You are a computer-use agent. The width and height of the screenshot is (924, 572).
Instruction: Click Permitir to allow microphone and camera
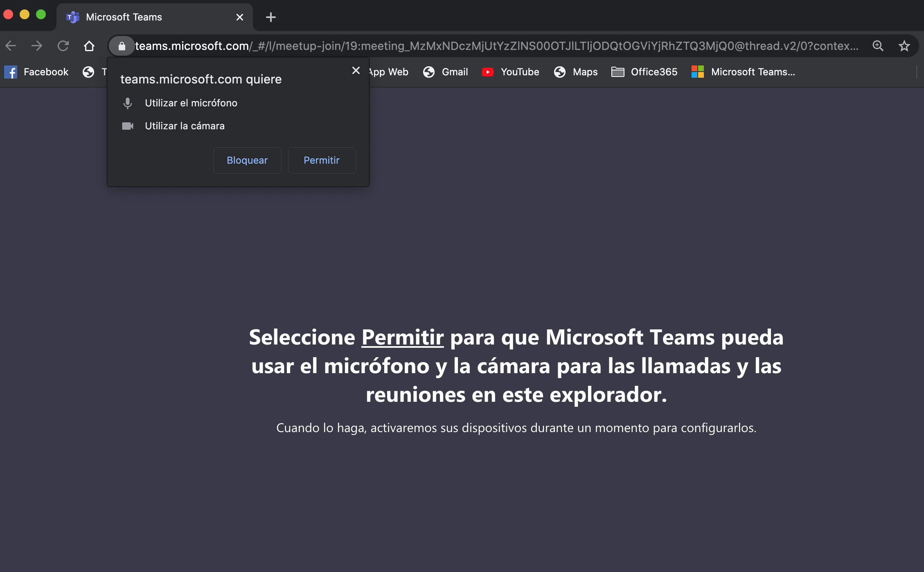(x=322, y=160)
